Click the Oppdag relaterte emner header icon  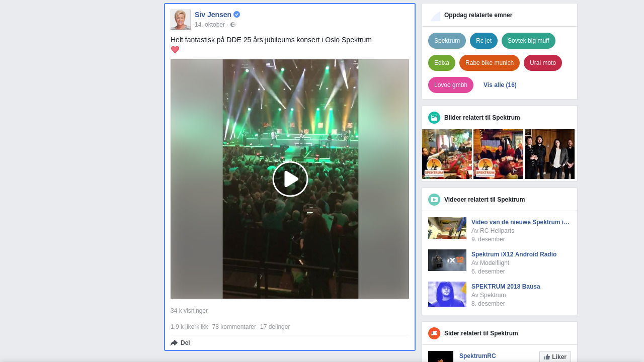point(434,16)
